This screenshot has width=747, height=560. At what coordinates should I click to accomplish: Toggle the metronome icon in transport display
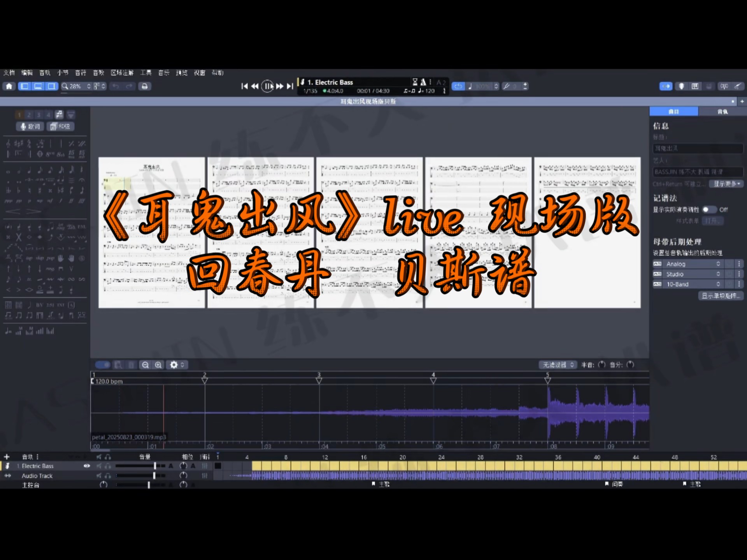click(x=423, y=82)
